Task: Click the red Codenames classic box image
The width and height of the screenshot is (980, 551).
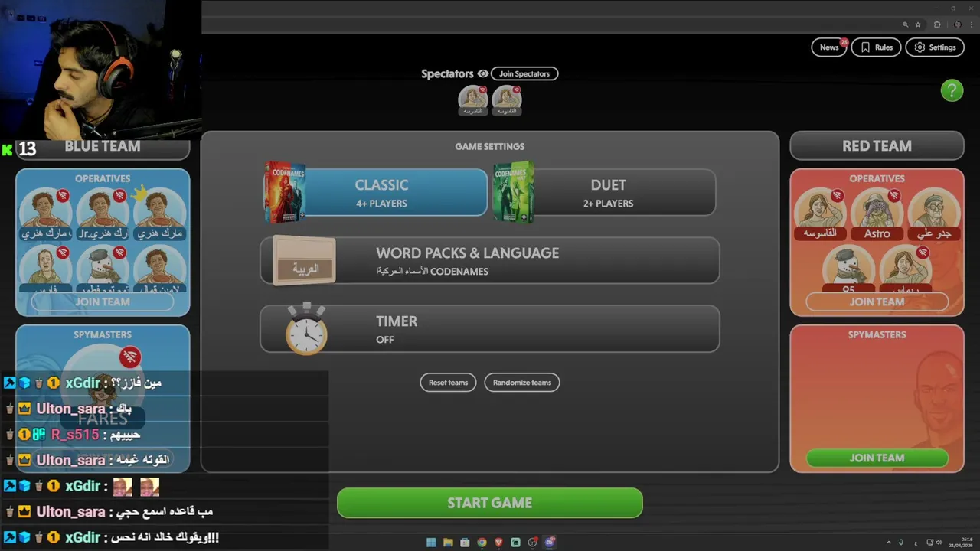Action: coord(284,192)
